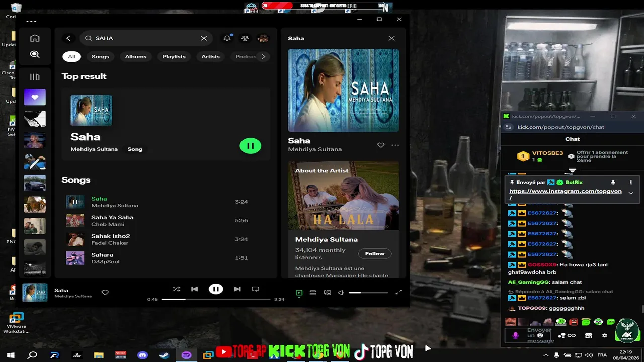This screenshot has width=644, height=362.
Task: Select Saha Ya Saha by Cheb Mami
Action: point(166,221)
